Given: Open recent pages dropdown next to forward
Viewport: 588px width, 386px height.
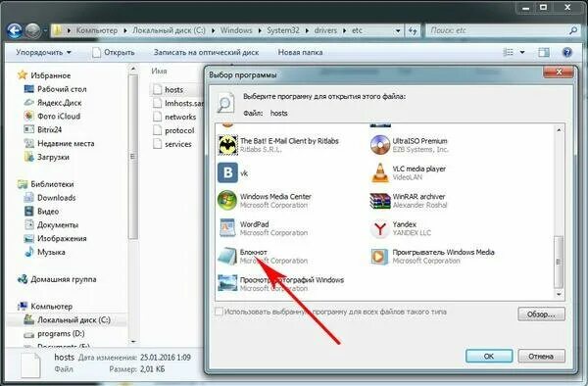Looking at the screenshot, I should (x=45, y=30).
